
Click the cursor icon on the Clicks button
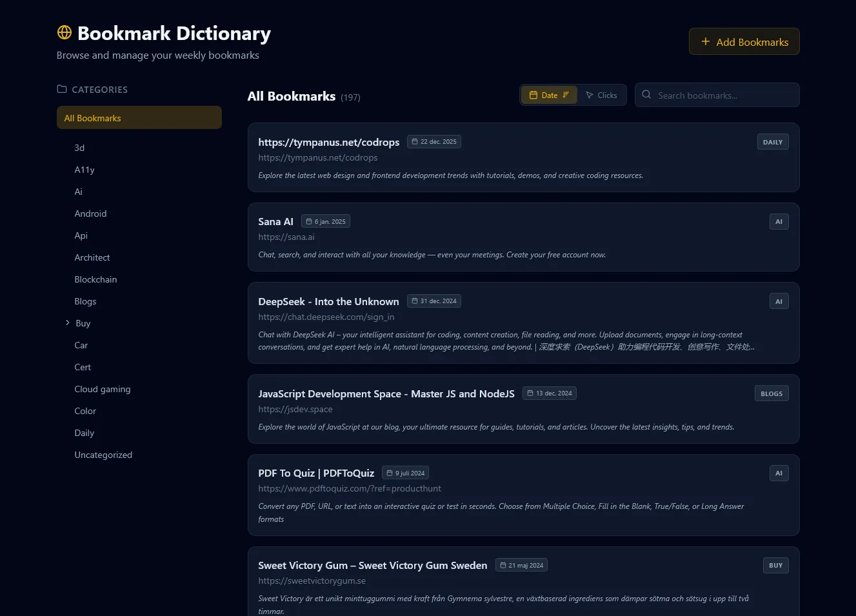click(589, 95)
